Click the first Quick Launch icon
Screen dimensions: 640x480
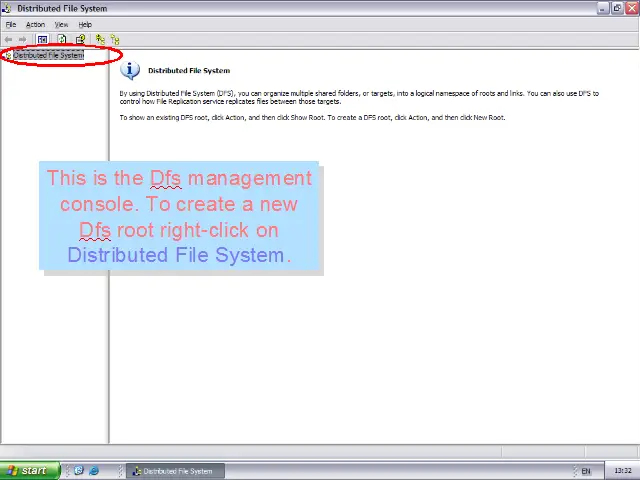pyautogui.click(x=79, y=471)
